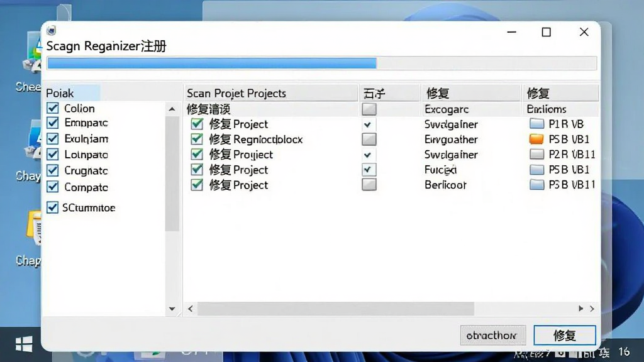
Task: Click the Scan Projet Projects column header
Action: click(x=271, y=93)
